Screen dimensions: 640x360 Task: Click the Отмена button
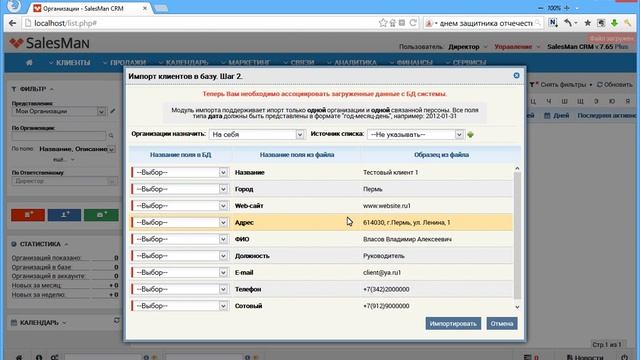point(502,323)
